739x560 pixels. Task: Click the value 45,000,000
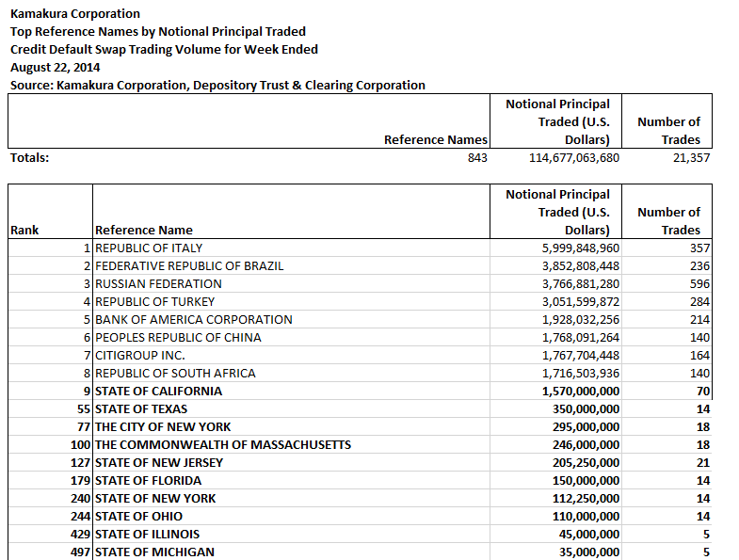click(589, 535)
